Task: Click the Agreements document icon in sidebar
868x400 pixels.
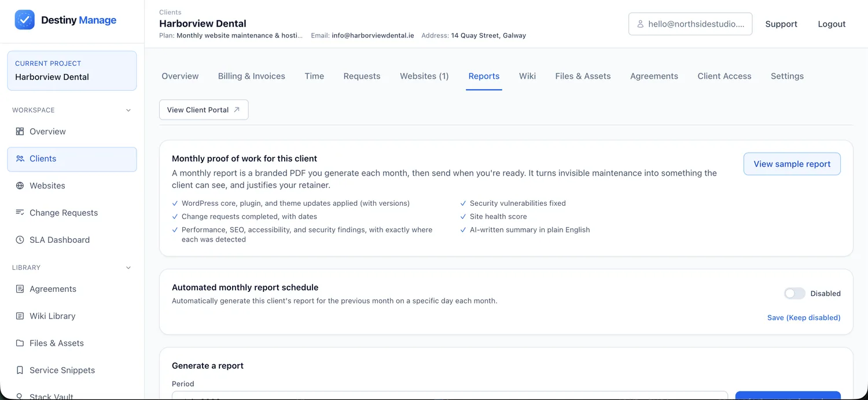Action: (20, 289)
